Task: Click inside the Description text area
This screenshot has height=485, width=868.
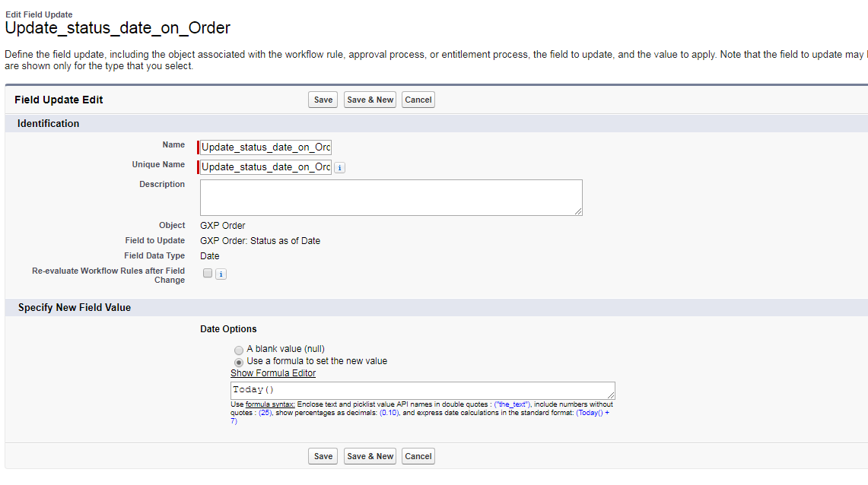Action: point(391,198)
